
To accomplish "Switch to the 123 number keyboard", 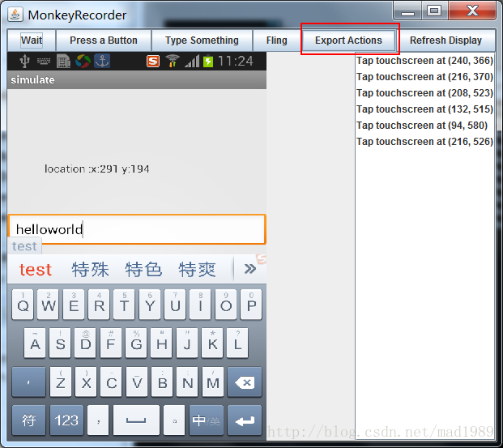I will (66, 420).
